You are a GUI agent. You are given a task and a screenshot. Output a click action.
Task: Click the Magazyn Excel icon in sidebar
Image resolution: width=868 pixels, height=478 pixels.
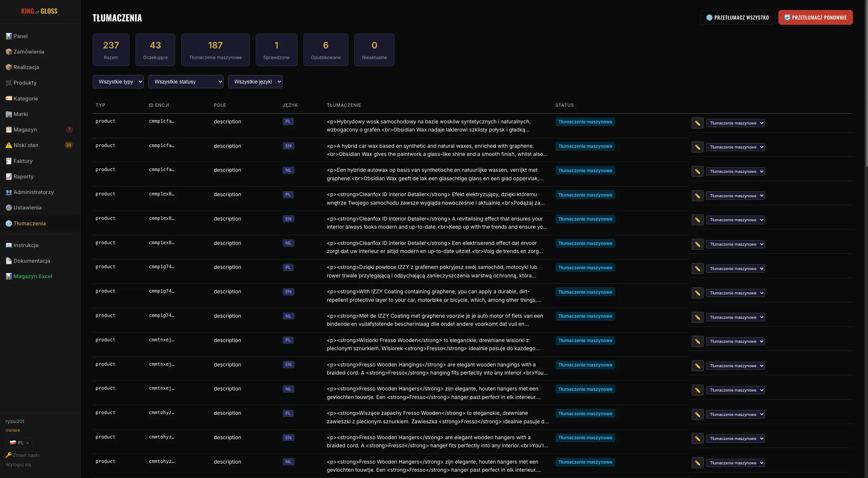click(x=9, y=276)
